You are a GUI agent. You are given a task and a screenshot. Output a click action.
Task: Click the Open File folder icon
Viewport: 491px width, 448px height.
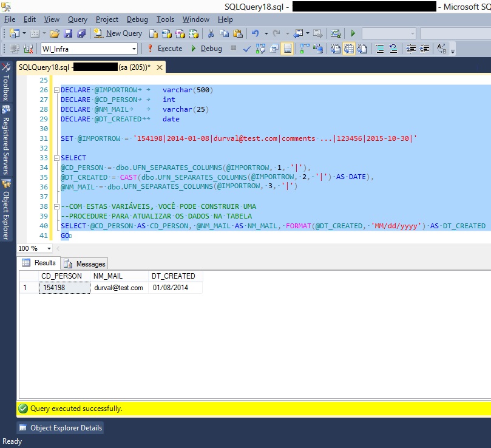[x=55, y=34]
